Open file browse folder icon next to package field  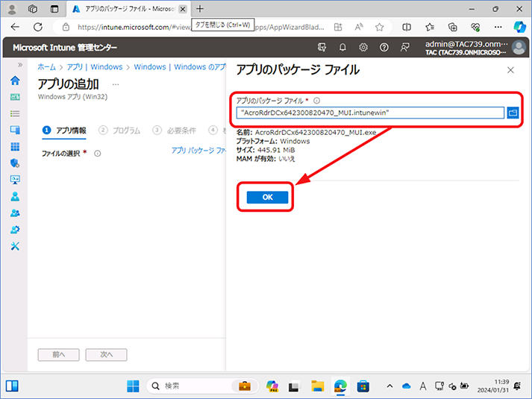coord(513,113)
